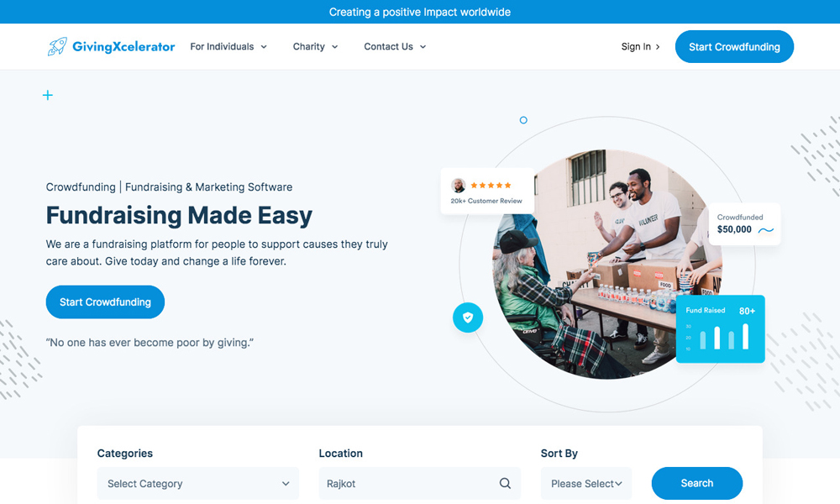Open the Charity dropdown menu

click(x=315, y=47)
